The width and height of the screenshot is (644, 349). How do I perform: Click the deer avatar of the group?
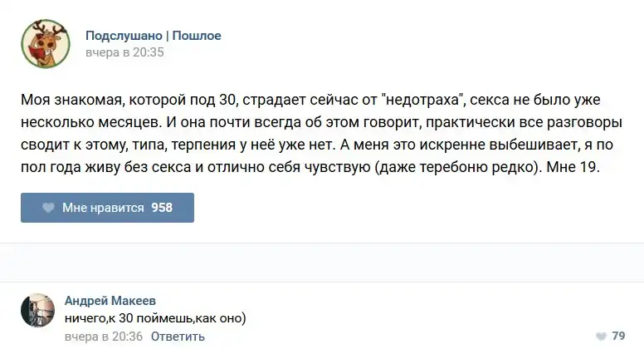[x=45, y=44]
